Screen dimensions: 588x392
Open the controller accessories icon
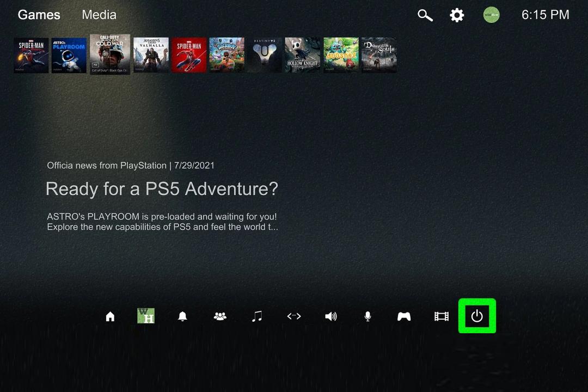click(404, 316)
